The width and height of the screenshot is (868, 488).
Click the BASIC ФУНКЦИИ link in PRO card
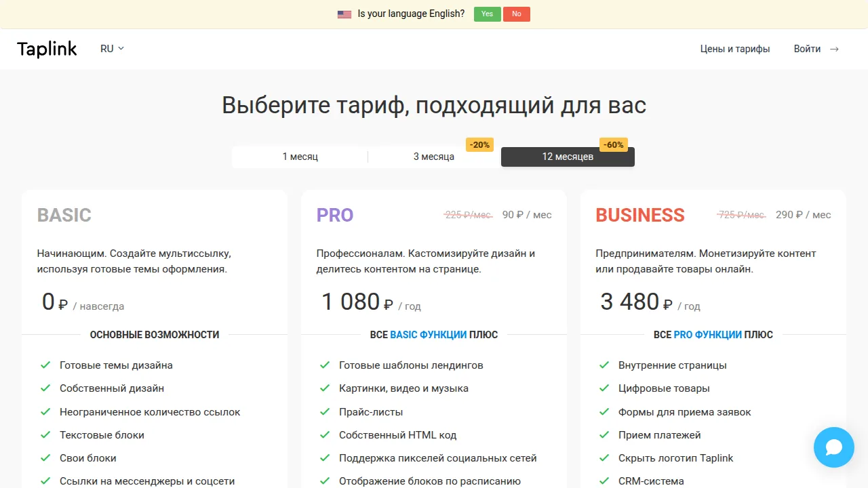coord(429,335)
